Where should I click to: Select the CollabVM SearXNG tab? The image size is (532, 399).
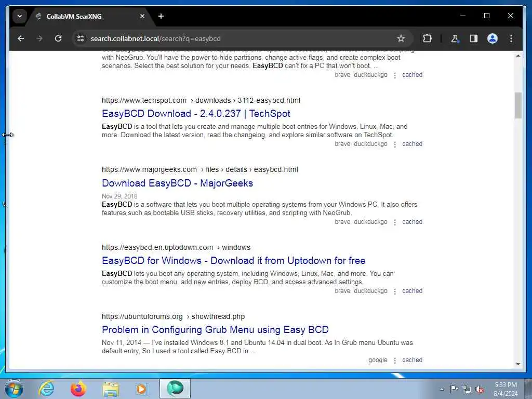click(x=90, y=16)
